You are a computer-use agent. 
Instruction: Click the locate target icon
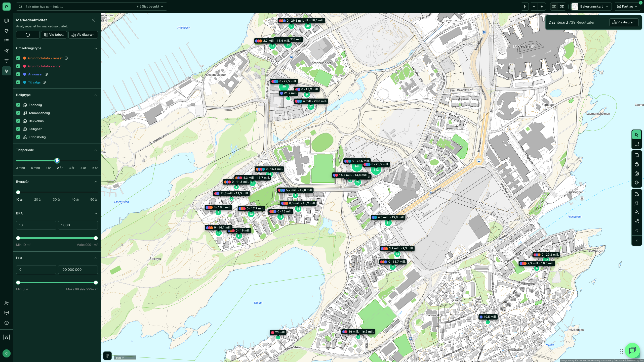coord(637,183)
